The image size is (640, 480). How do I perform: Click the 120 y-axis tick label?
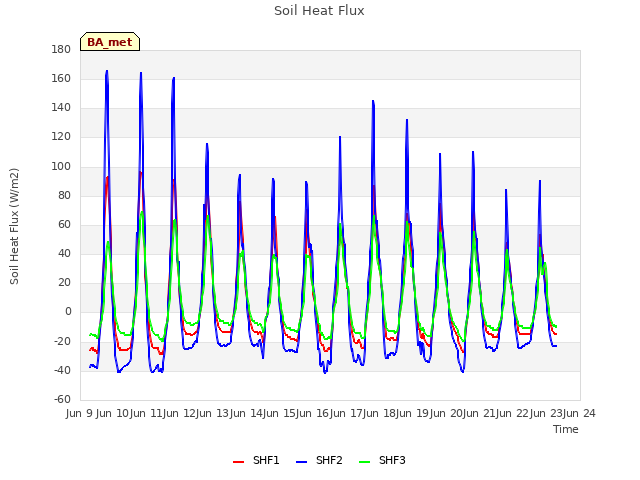61,137
